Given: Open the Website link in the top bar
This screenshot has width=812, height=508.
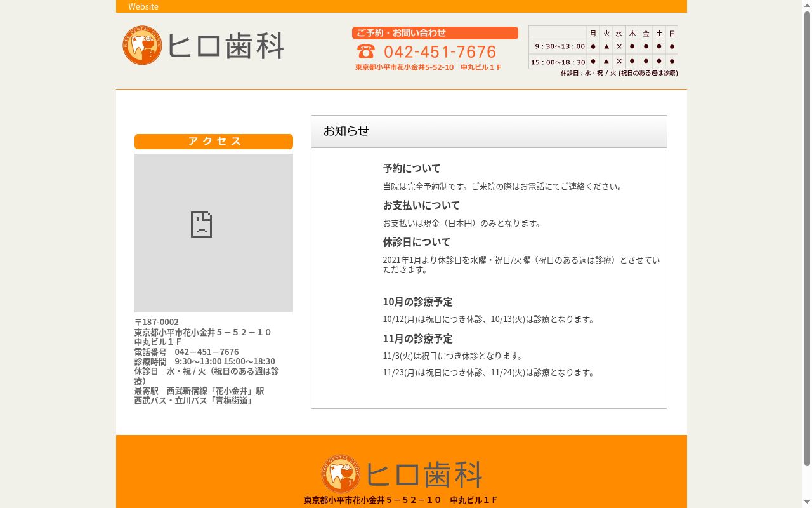Looking at the screenshot, I should tap(143, 6).
